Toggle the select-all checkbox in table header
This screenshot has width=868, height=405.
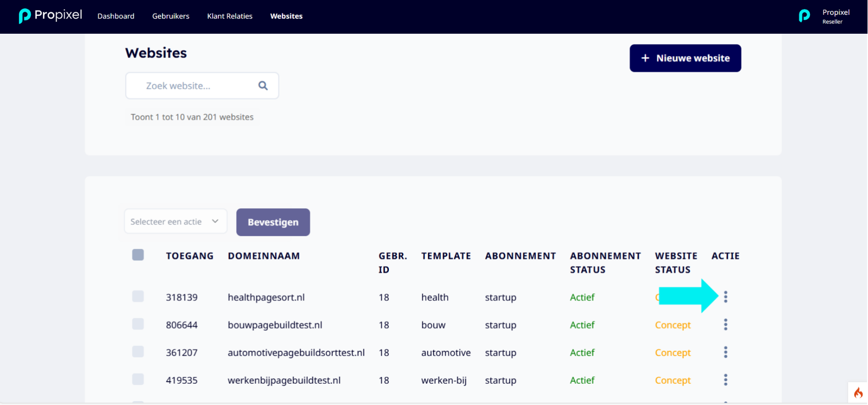138,255
